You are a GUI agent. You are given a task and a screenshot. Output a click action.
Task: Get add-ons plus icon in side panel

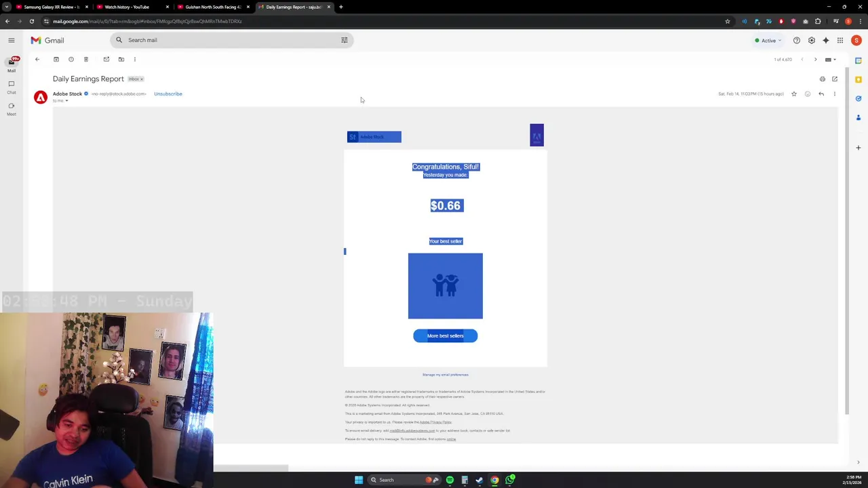pyautogui.click(x=858, y=148)
